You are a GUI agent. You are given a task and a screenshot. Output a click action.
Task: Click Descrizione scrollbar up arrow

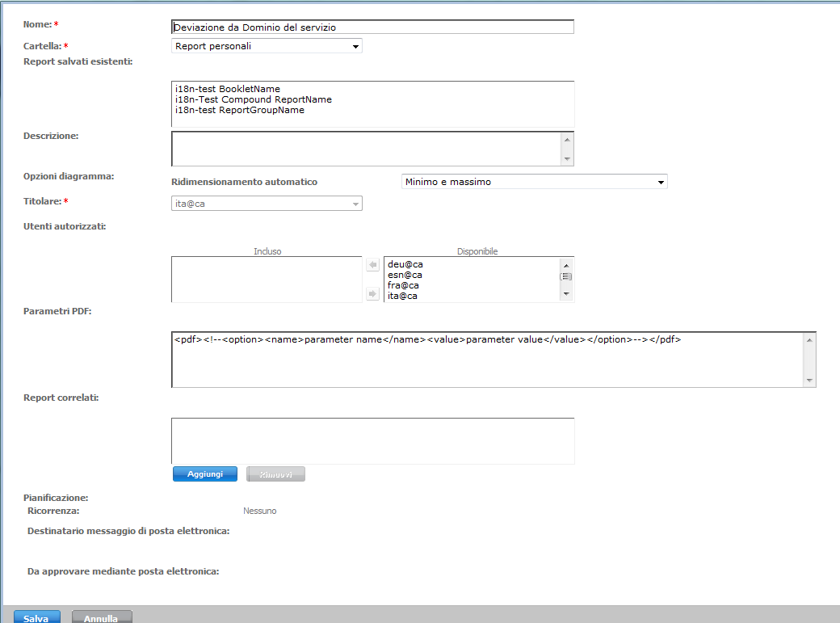click(567, 140)
